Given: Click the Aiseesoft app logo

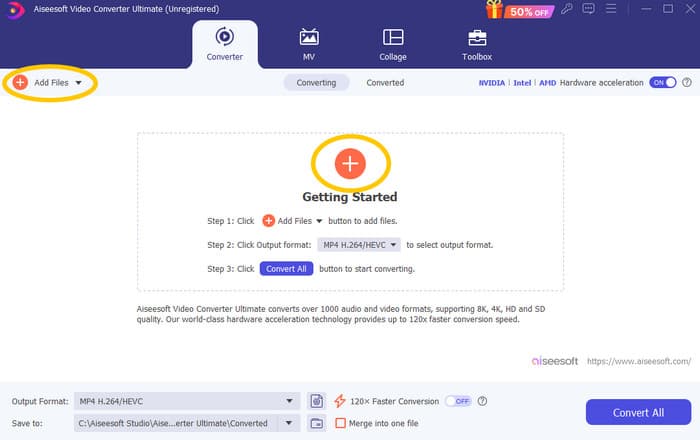Looking at the screenshot, I should tap(16, 10).
